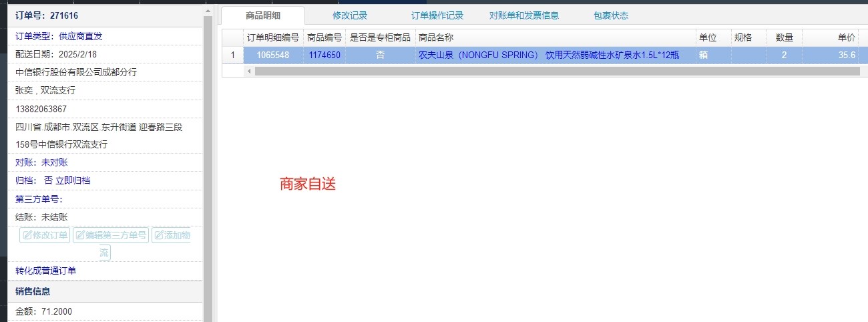Switch to the 修改记录 tab
This screenshot has height=322, width=868.
(x=350, y=15)
